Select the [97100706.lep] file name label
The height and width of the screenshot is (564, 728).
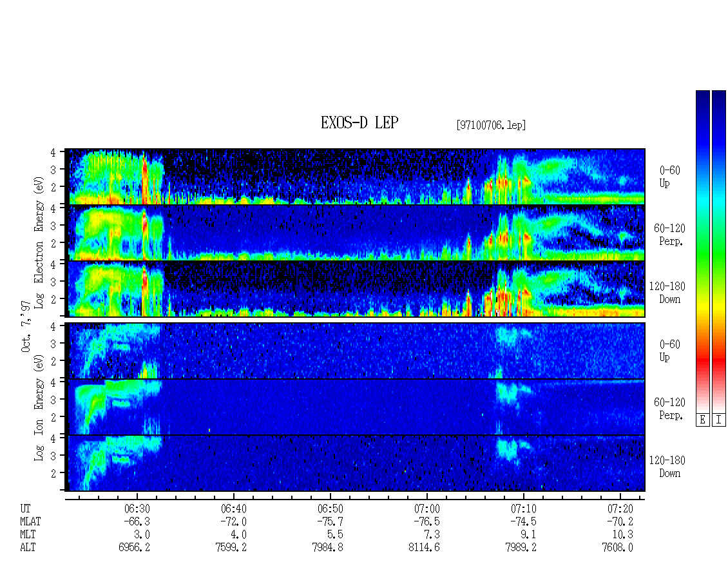pyautogui.click(x=491, y=125)
